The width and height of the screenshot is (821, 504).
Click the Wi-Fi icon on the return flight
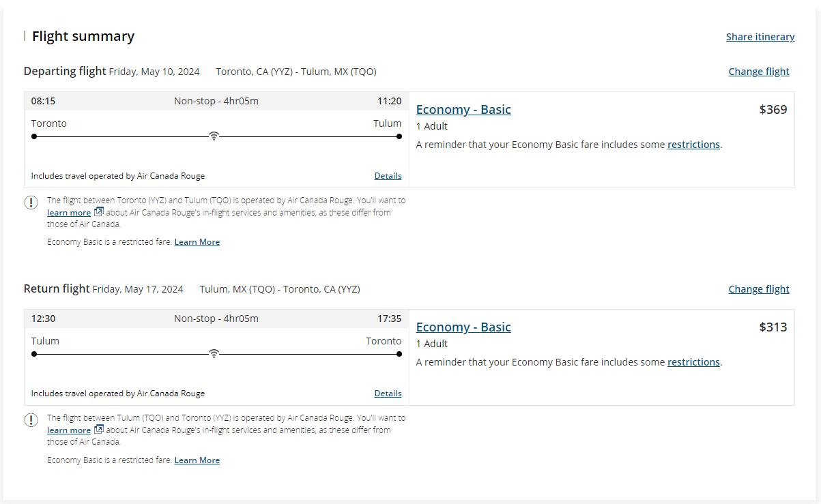tap(214, 354)
